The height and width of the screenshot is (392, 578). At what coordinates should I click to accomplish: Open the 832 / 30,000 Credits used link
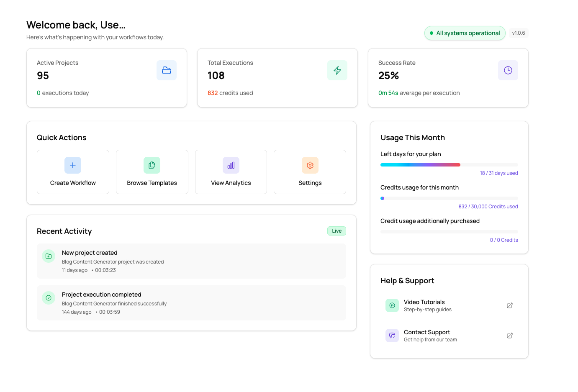(x=488, y=206)
